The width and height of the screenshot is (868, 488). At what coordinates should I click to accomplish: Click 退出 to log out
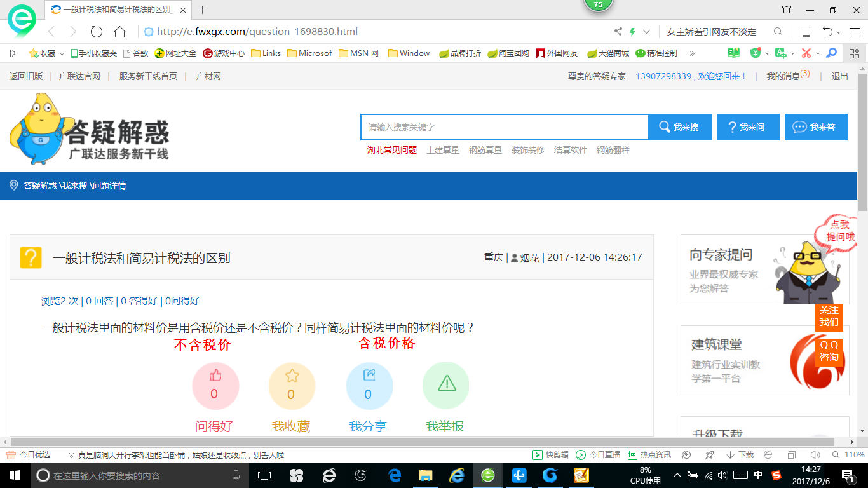pos(840,76)
